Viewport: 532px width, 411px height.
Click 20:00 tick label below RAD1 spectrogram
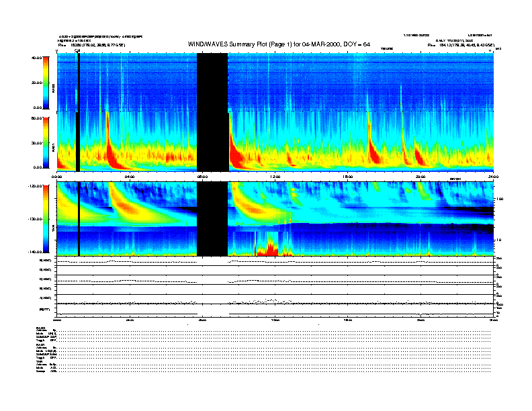click(420, 177)
